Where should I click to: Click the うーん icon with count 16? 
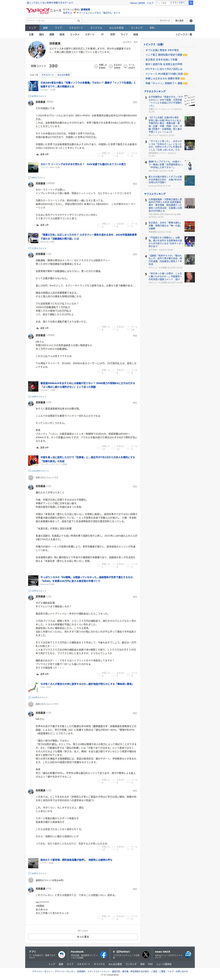(129, 328)
